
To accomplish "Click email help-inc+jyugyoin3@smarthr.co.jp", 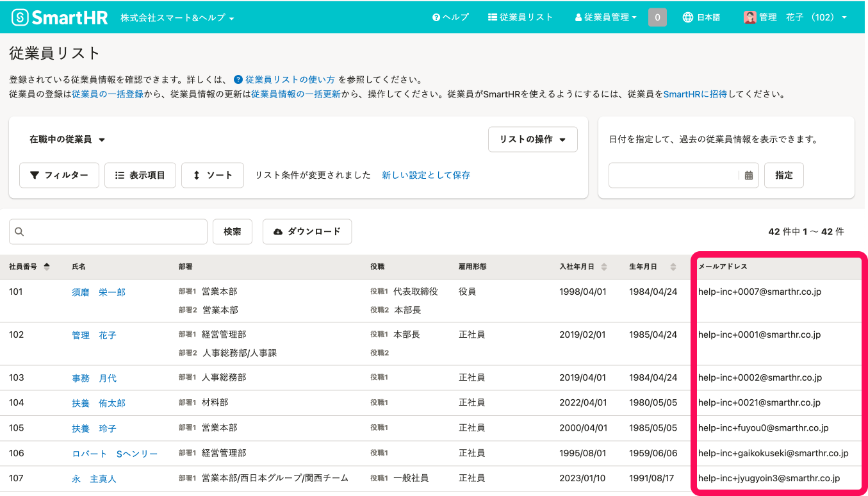I will click(769, 478).
